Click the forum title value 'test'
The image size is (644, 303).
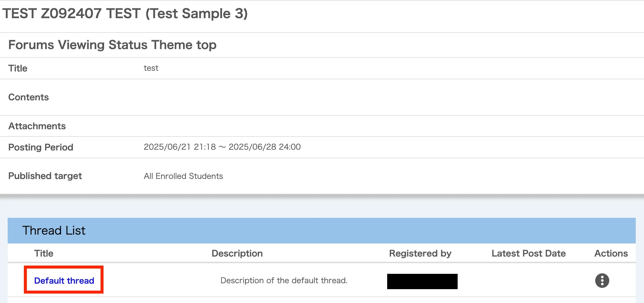click(151, 68)
